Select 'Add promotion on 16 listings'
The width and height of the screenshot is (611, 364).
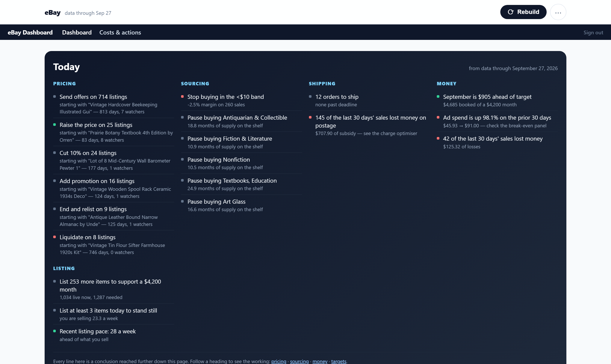pyautogui.click(x=97, y=181)
